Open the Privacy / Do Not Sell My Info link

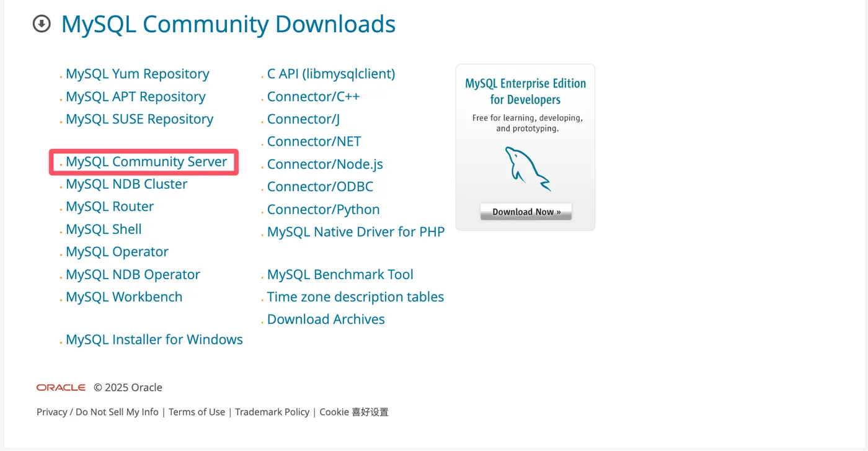point(97,412)
